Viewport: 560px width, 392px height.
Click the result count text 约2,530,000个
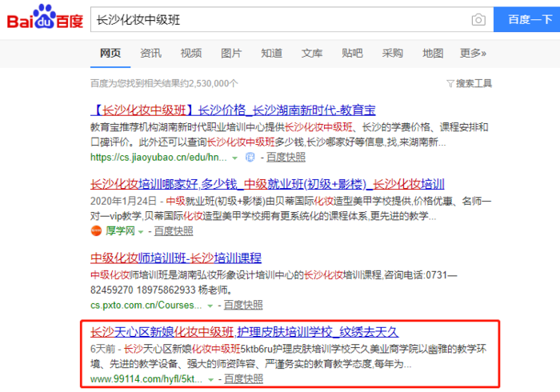[210, 83]
